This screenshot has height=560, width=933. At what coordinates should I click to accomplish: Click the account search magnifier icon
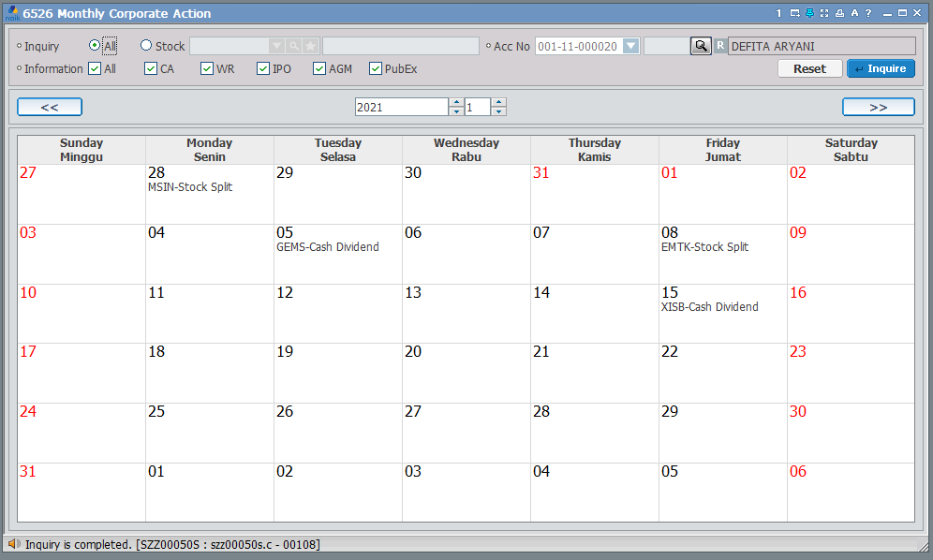click(x=701, y=46)
